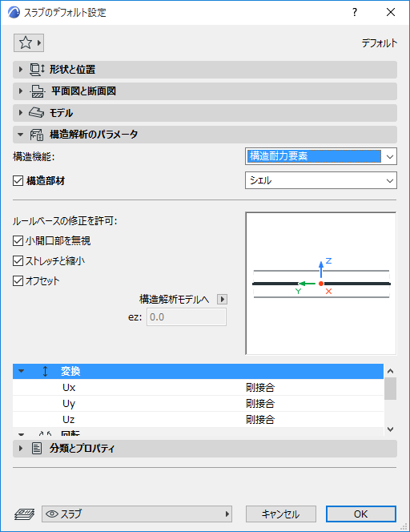Uncheck ストレッチと縮小 checkbox
Image resolution: width=410 pixels, height=532 pixels.
(18, 261)
